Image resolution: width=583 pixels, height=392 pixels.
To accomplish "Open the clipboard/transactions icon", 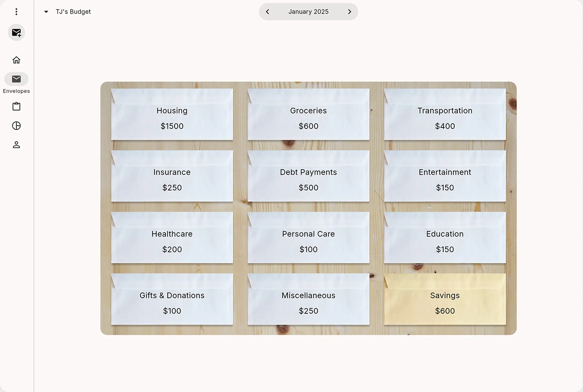I will pos(16,106).
